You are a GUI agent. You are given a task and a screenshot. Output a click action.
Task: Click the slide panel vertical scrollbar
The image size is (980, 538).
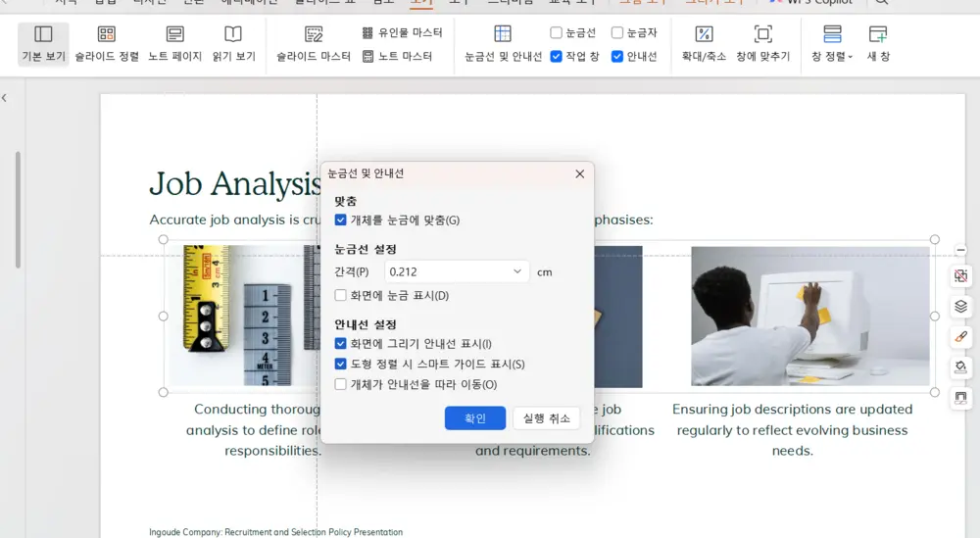(x=18, y=210)
